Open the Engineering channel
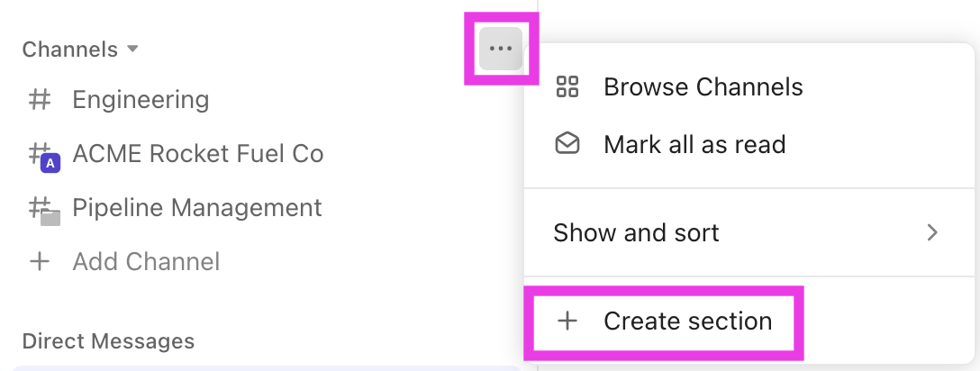 [x=141, y=99]
